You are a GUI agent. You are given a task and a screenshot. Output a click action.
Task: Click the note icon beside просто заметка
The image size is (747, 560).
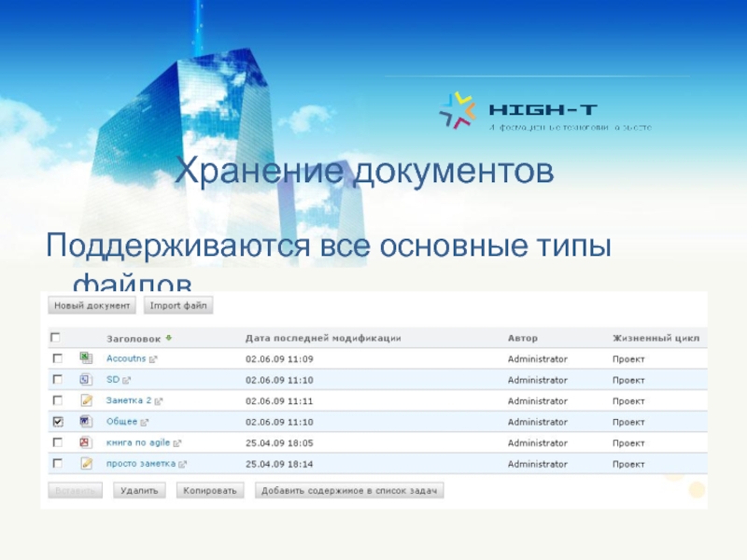86,463
